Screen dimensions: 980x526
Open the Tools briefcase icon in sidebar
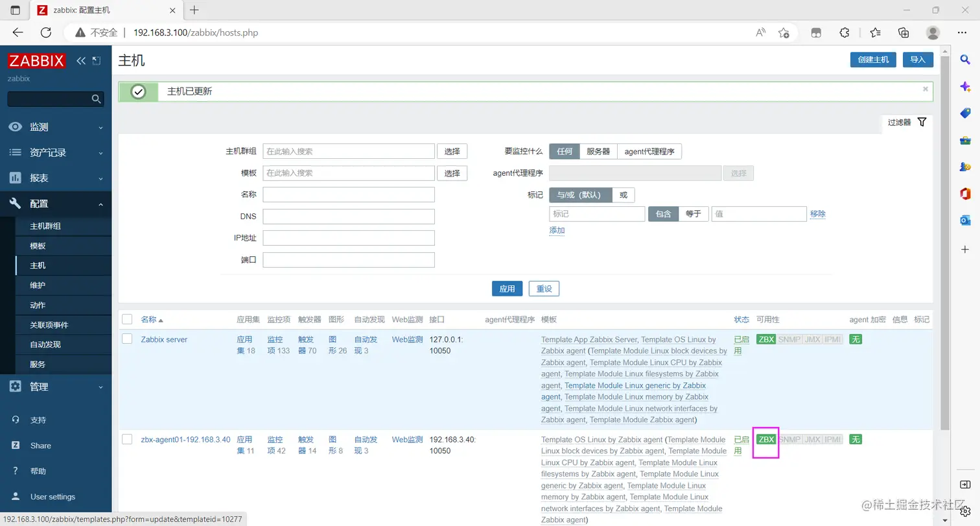[965, 140]
